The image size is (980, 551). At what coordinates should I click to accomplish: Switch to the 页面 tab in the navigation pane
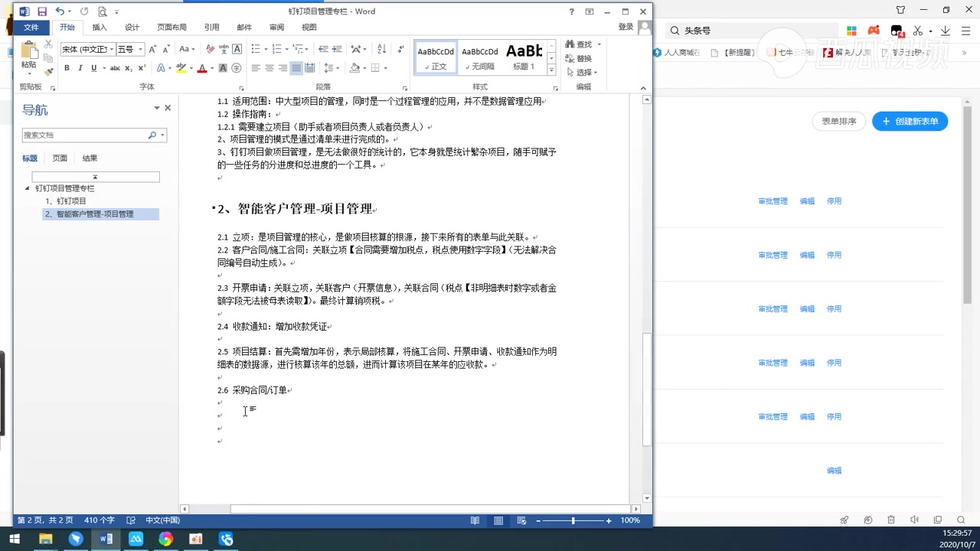[x=60, y=158]
